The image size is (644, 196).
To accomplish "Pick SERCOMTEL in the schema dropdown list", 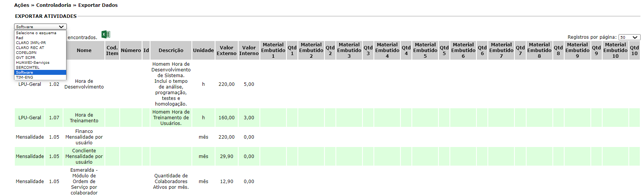I will (x=28, y=68).
